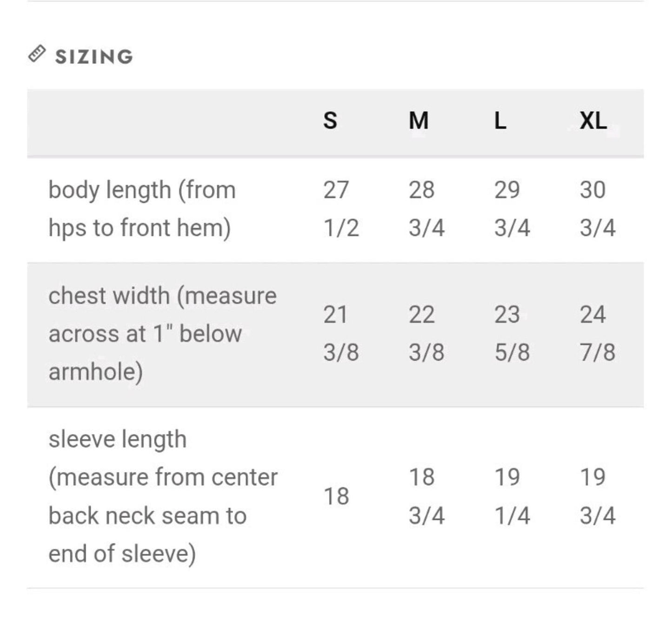Click body length value 28 3/4 for M
The width and height of the screenshot is (672, 644).
tap(426, 209)
